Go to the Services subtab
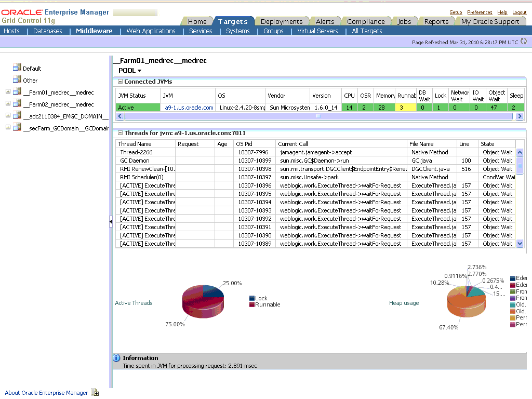 coord(201,31)
